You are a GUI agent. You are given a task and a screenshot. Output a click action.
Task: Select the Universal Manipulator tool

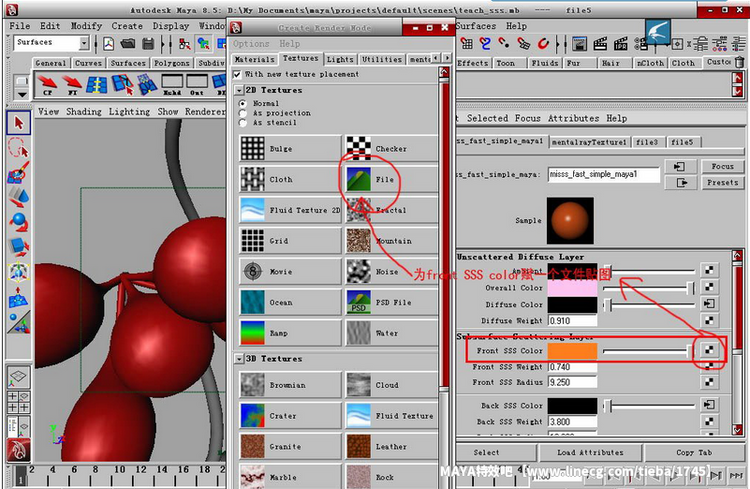19,272
